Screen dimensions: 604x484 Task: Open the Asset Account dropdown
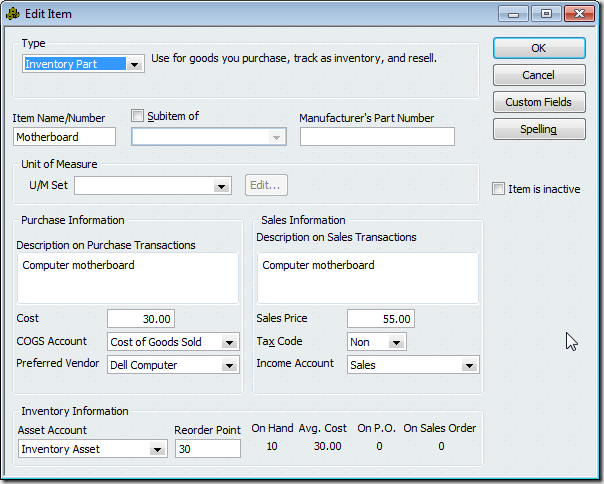click(157, 449)
